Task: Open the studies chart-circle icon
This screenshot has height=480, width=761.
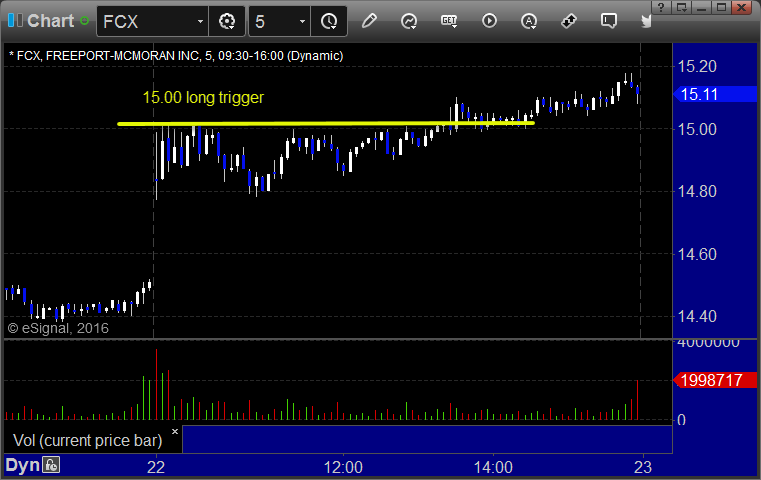Action: [x=409, y=21]
